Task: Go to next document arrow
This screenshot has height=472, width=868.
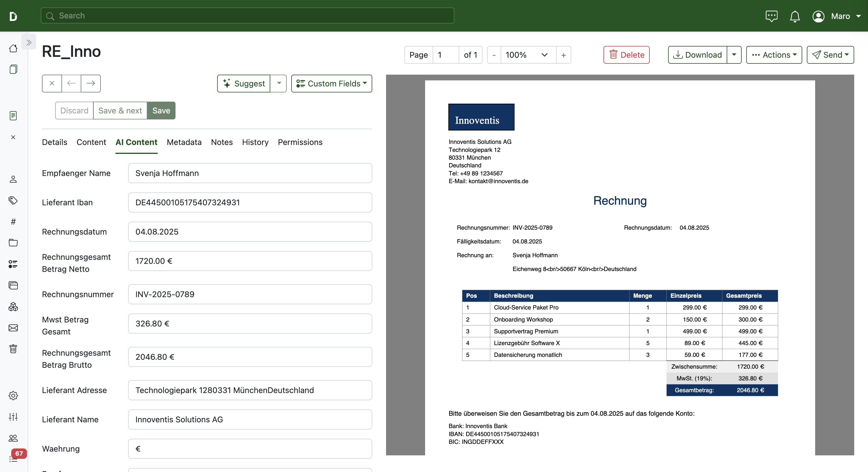Action: pyautogui.click(x=91, y=83)
